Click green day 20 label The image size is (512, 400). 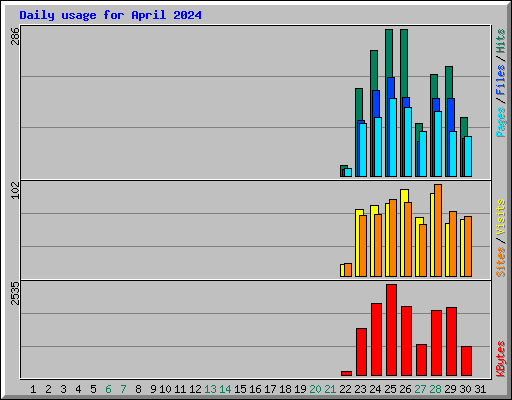[315, 389]
